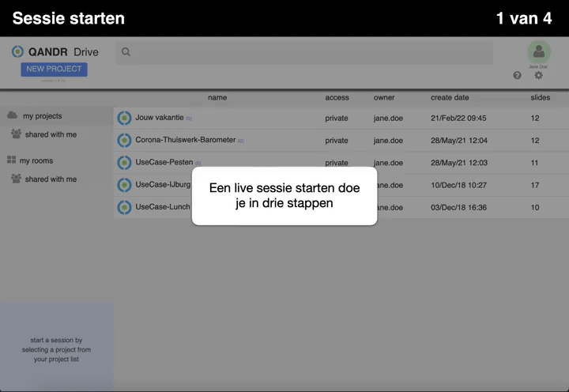Screen dimensions: 569x392
Task: Sort by the name column header
Action: pyautogui.click(x=217, y=97)
